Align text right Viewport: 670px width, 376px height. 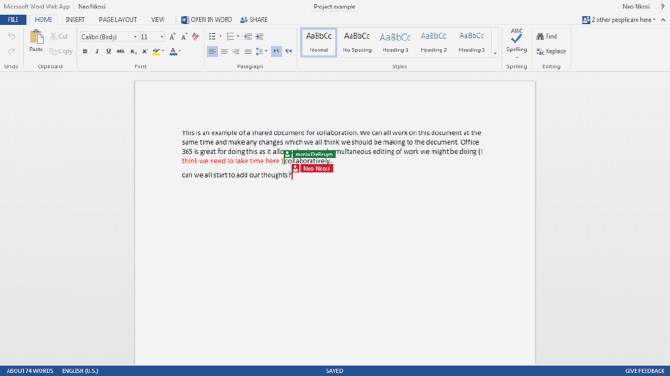pos(236,51)
